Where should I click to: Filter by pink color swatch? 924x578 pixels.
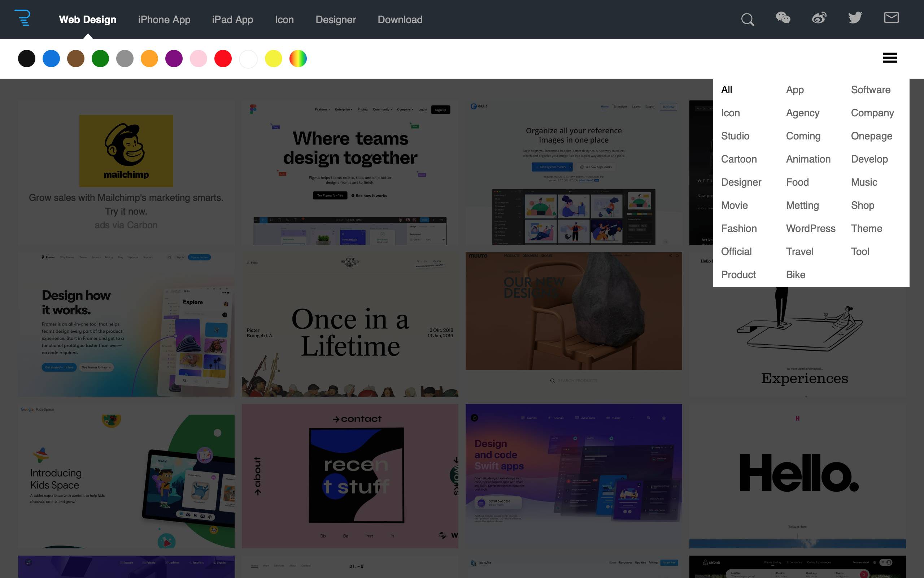199,59
